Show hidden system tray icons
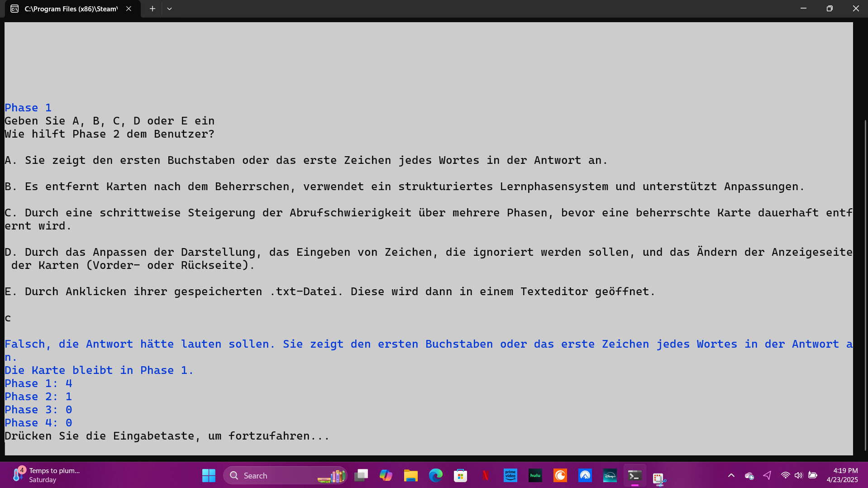Viewport: 868px width, 488px height. click(x=731, y=475)
